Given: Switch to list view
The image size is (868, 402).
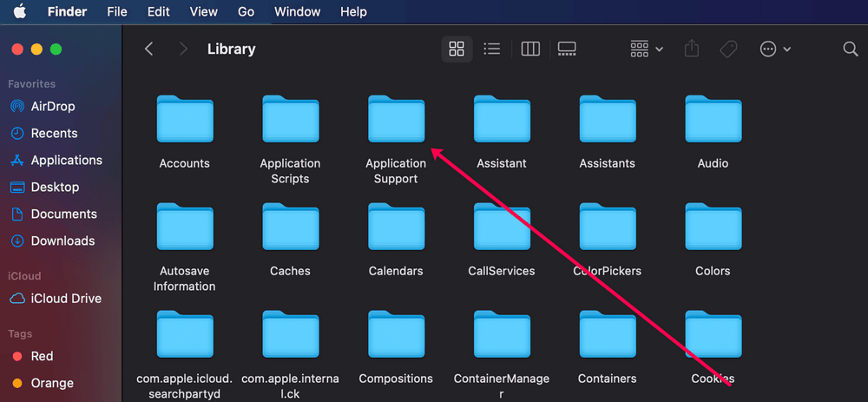Looking at the screenshot, I should pyautogui.click(x=492, y=49).
